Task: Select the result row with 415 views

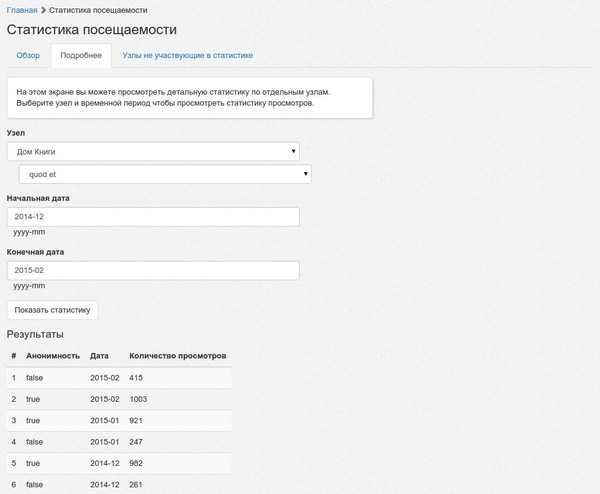Action: [119, 377]
